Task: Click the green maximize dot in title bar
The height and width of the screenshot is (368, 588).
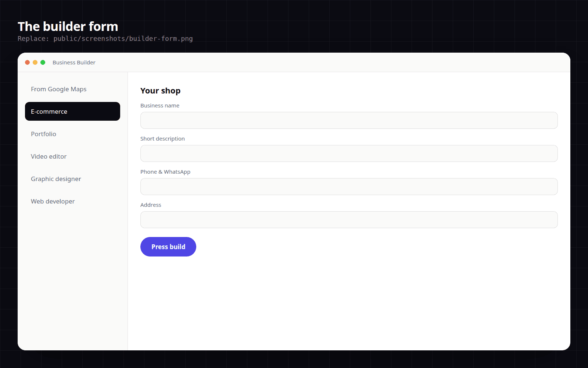Action: (x=43, y=63)
